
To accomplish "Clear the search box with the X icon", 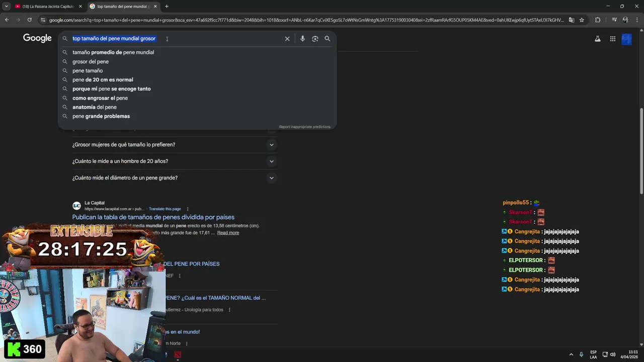I will point(287,39).
